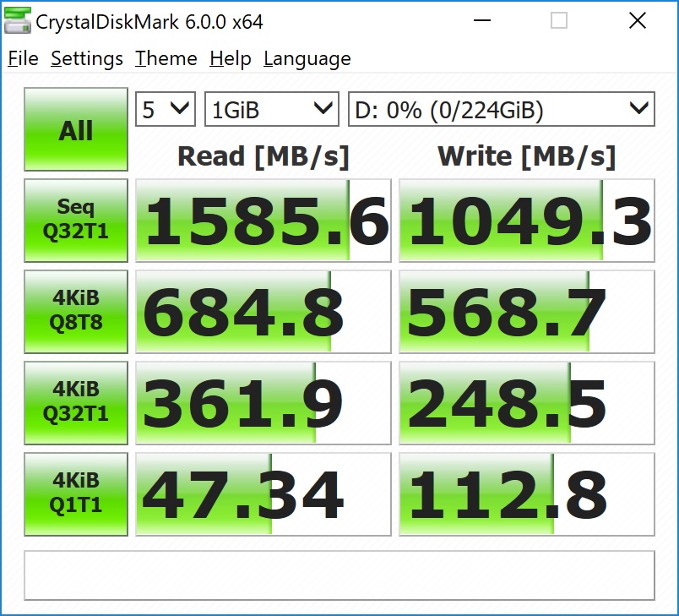The width and height of the screenshot is (679, 616).
Task: Open the Theme menu
Action: point(166,58)
